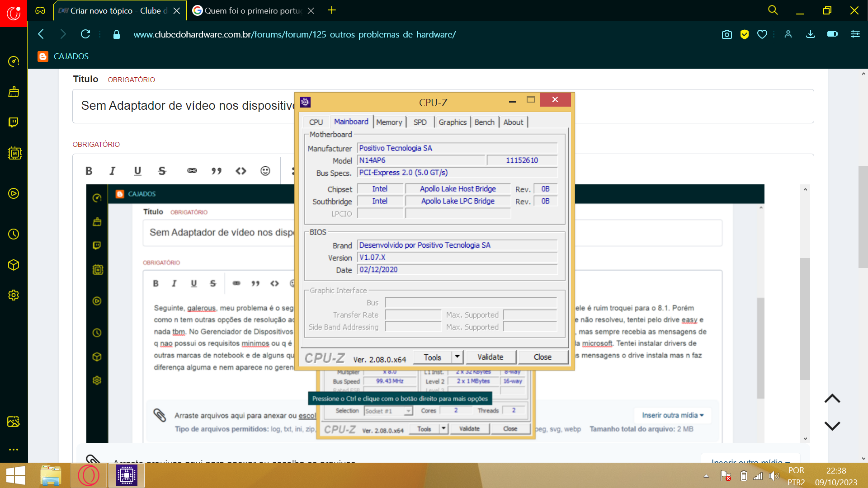868x488 pixels.
Task: Search tabs with magnifier icon
Action: (773, 10)
